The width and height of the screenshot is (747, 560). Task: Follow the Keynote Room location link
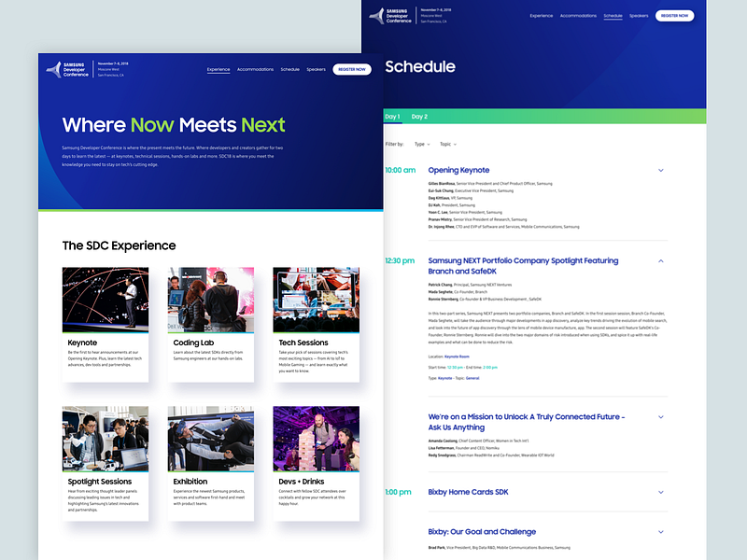click(x=457, y=357)
